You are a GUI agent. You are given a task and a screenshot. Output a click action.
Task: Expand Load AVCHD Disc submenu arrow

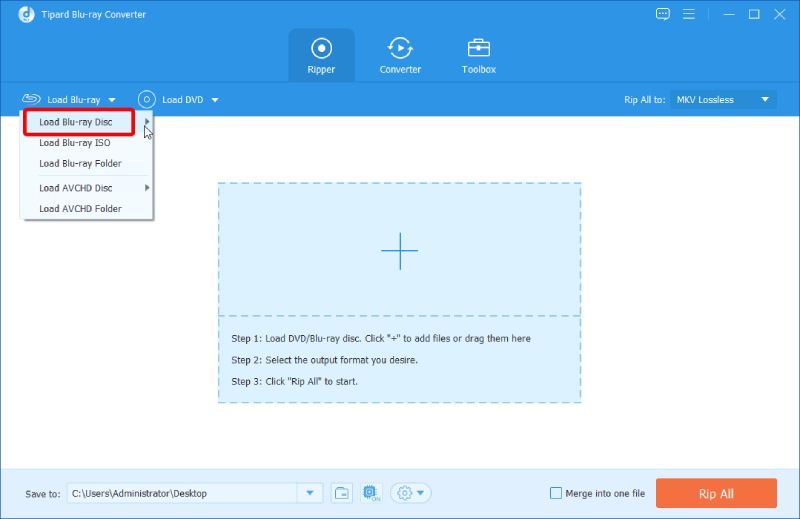pos(147,188)
